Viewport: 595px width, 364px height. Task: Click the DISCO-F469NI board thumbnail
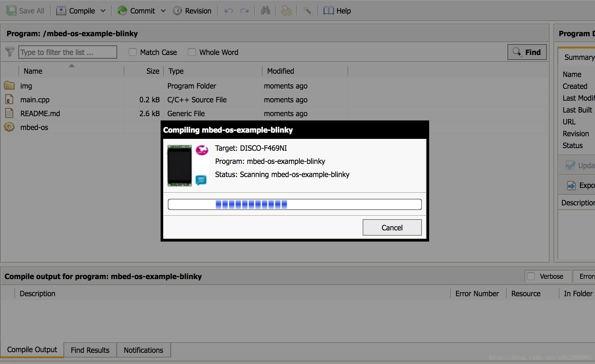click(179, 166)
